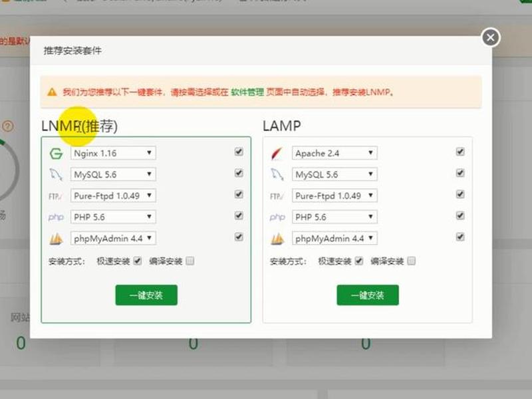Screen dimensions: 532x399
Task: Uncheck the Apache 2.4 checkbox
Action: click(460, 152)
